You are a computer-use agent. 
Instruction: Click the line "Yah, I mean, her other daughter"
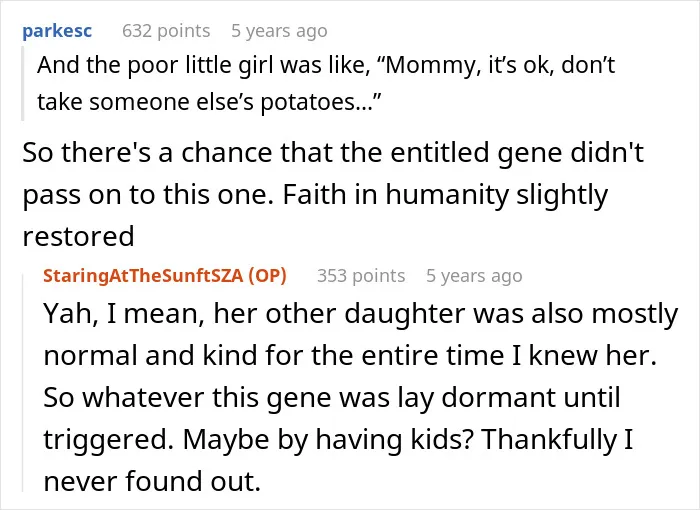(x=361, y=314)
